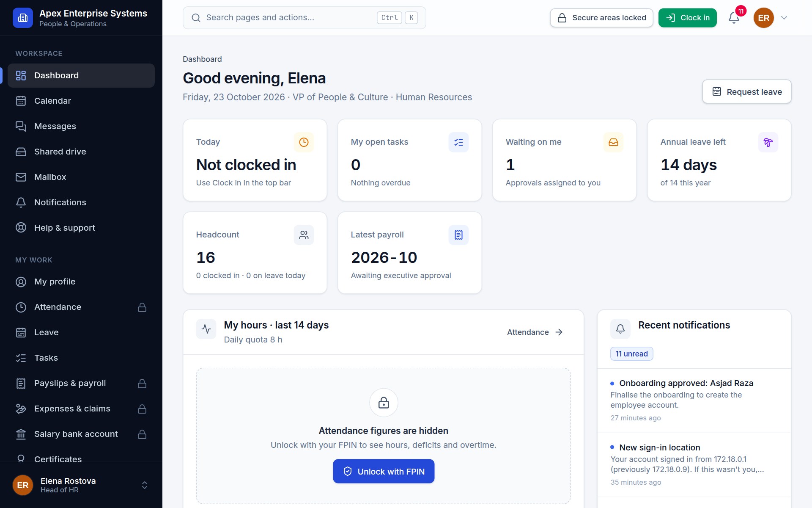Image resolution: width=812 pixels, height=508 pixels.
Task: Open the New sign-in location notification
Action: point(694,465)
